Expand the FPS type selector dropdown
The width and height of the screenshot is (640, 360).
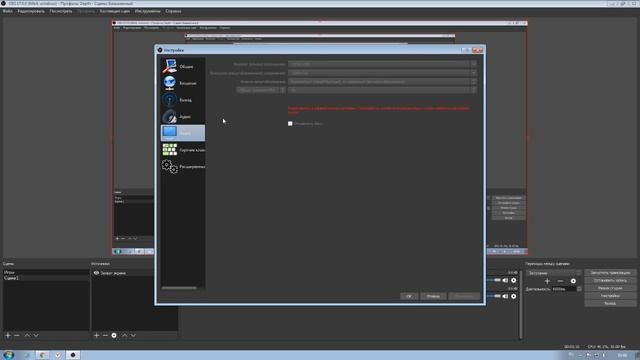pyautogui.click(x=282, y=90)
